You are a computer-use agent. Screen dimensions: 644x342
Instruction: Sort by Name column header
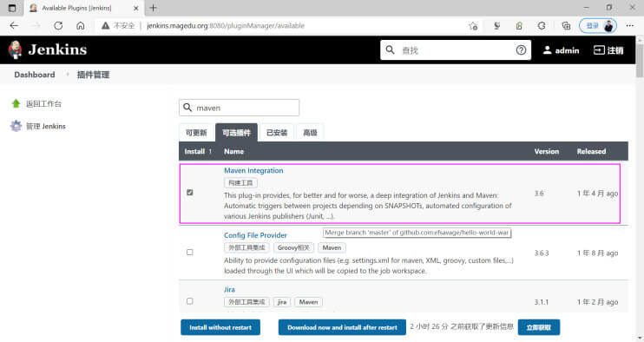point(233,152)
